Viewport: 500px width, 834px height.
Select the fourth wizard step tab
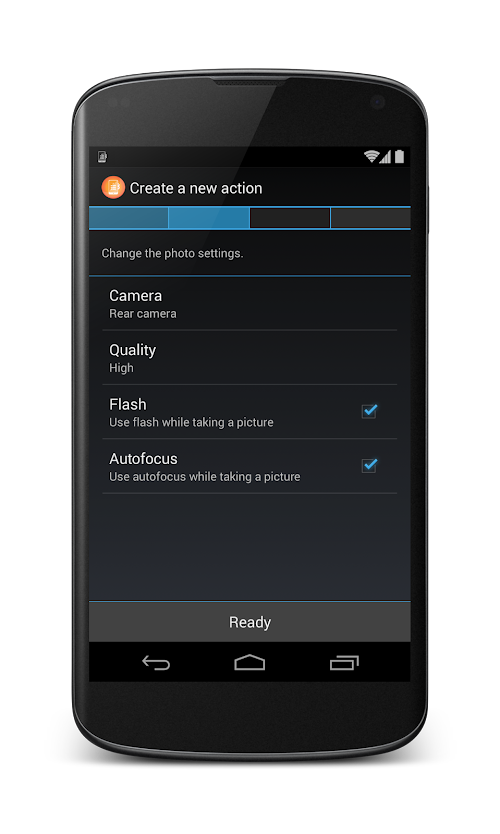(371, 218)
